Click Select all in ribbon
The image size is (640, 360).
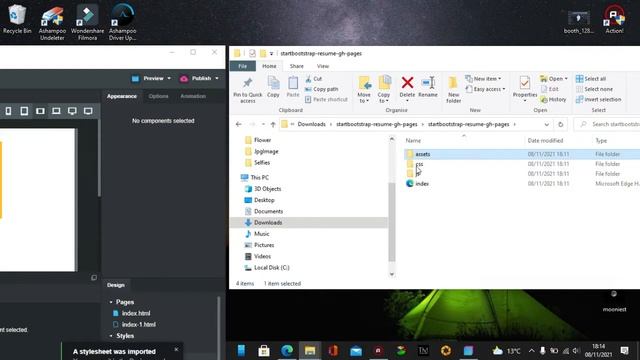tap(591, 79)
